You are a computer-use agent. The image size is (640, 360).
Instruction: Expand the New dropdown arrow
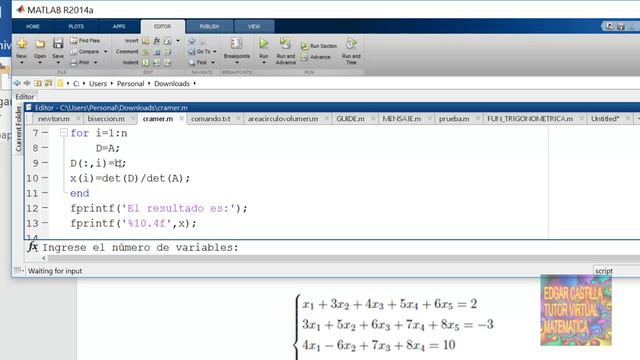coord(22,63)
